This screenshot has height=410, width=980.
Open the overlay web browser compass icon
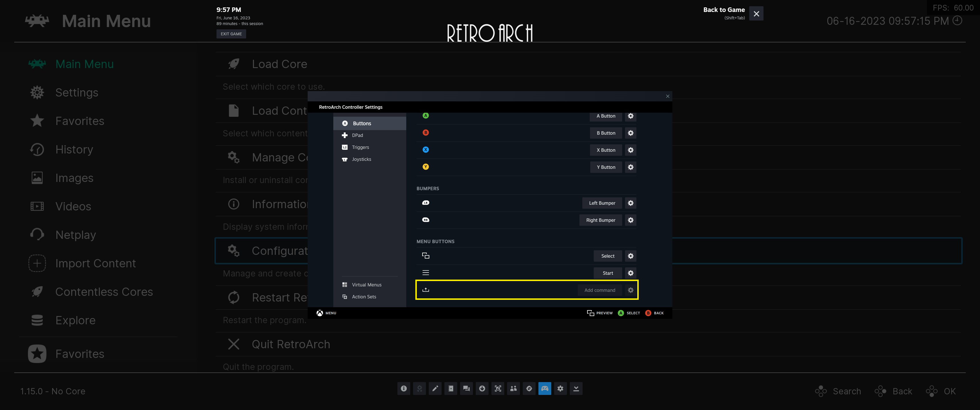[529, 388]
